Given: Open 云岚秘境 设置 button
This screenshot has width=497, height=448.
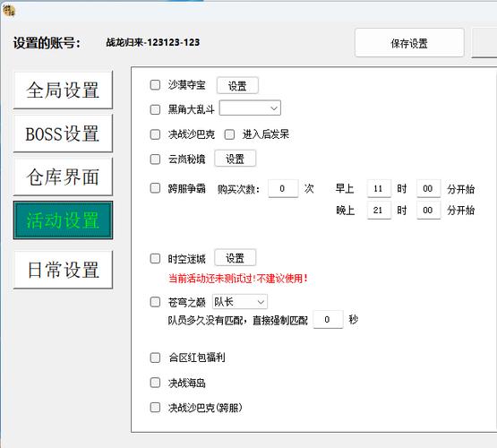Looking at the screenshot, I should point(236,159).
